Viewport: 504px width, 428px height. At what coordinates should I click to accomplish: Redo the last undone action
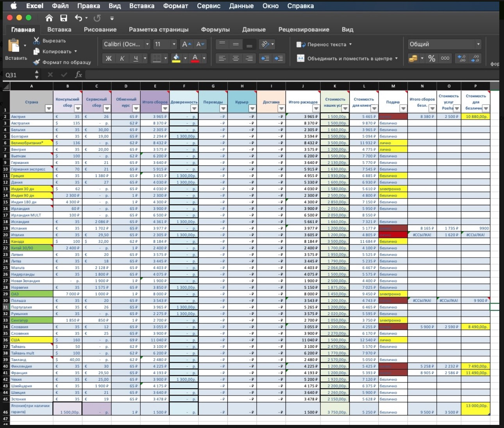point(97,18)
